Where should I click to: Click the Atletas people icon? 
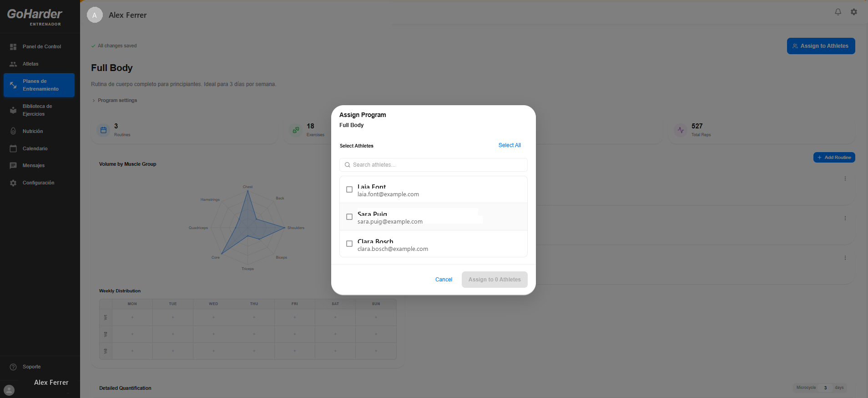[13, 64]
